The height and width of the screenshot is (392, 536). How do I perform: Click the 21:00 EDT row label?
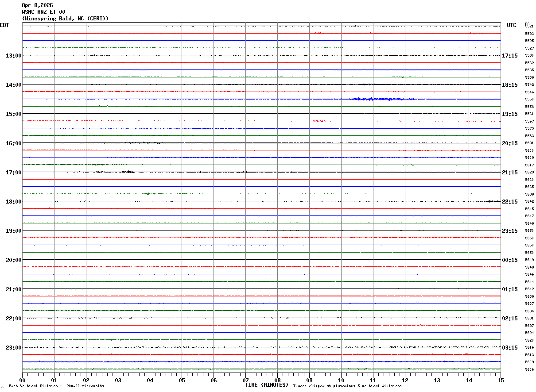pyautogui.click(x=13, y=289)
